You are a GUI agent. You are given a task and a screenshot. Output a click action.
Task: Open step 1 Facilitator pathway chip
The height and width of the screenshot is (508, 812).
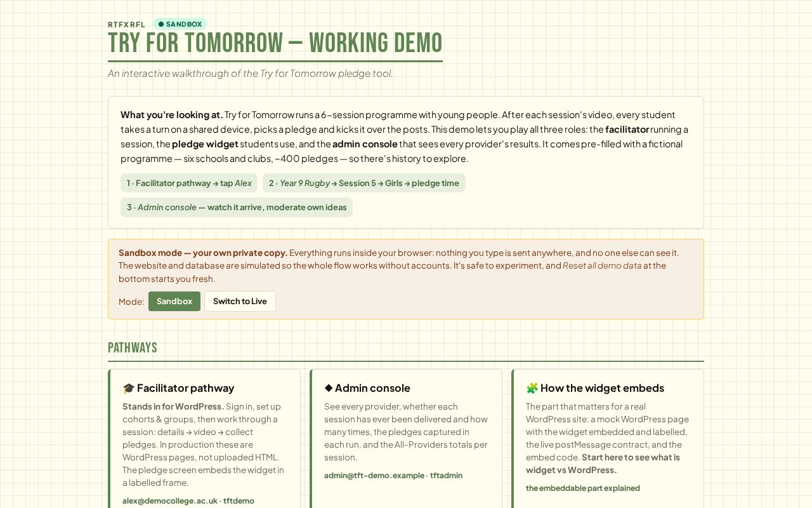[x=189, y=183]
